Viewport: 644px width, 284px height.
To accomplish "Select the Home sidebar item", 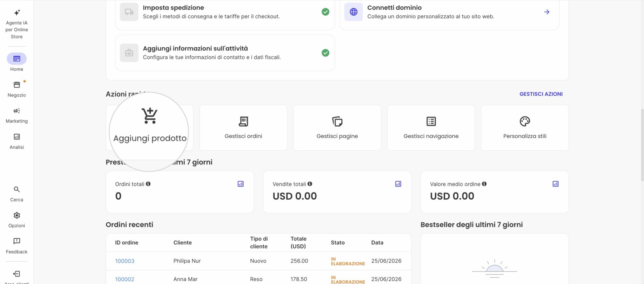I will (x=16, y=63).
